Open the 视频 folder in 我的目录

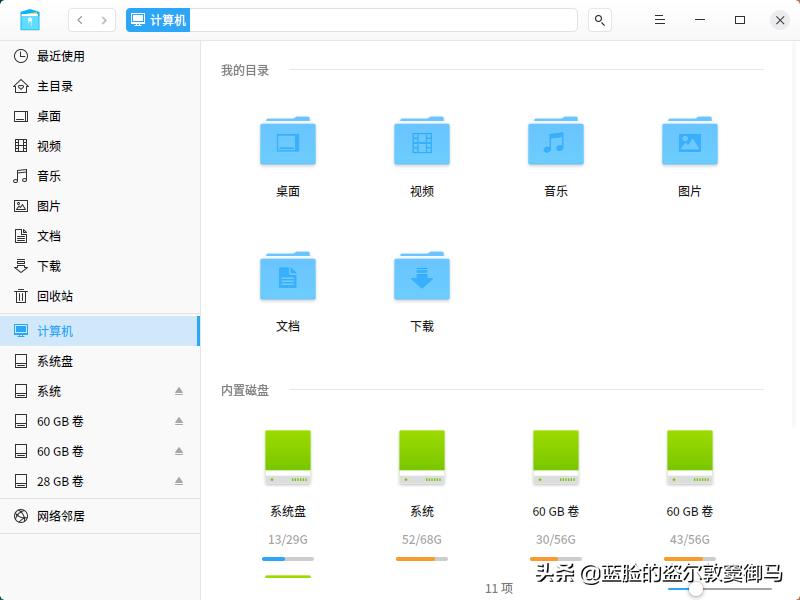click(421, 142)
